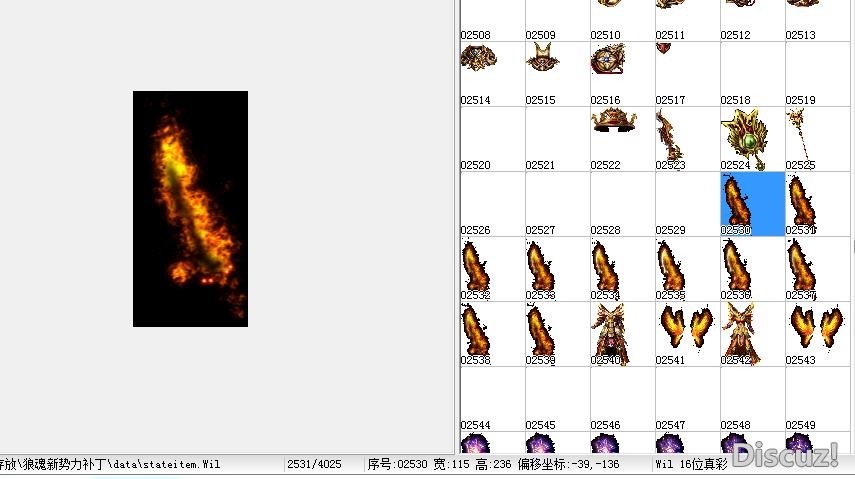This screenshot has width=855, height=479.
Task: Select the highlighted flame sprite 02530
Action: tap(752, 204)
